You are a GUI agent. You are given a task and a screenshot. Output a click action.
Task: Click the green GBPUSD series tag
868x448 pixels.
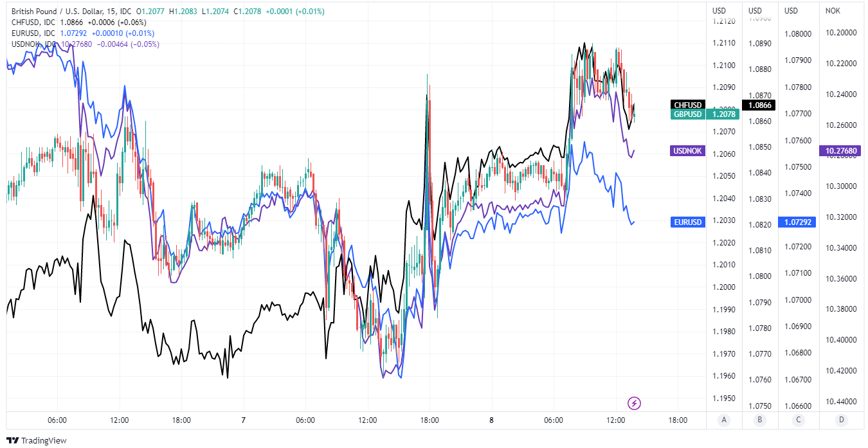pyautogui.click(x=688, y=114)
